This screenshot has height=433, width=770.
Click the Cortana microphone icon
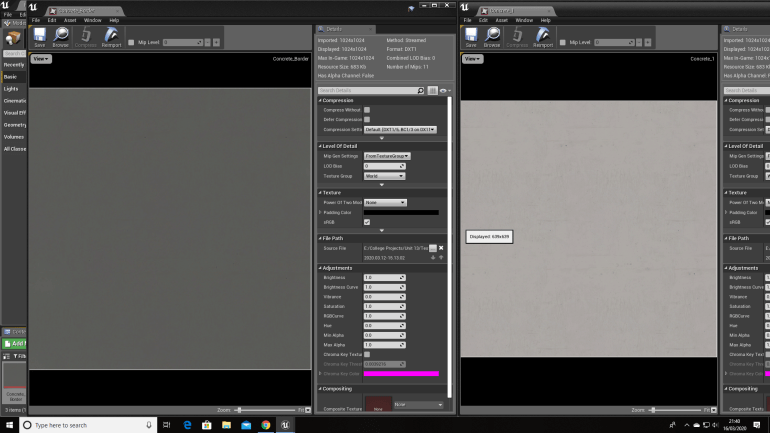(149, 425)
